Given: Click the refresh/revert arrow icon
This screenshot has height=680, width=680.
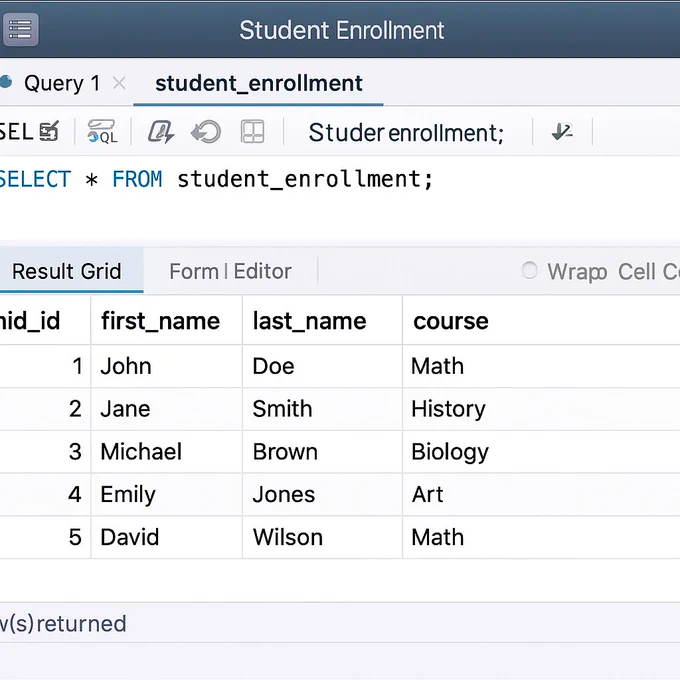Looking at the screenshot, I should coord(206,131).
